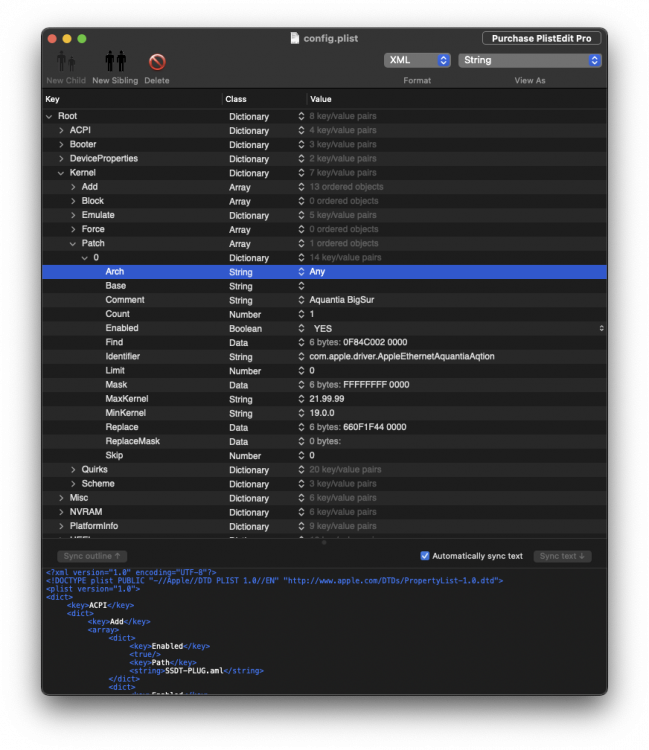Image resolution: width=649 pixels, height=750 pixels.
Task: Click the 0F84C002 0000 Find value
Action: pyautogui.click(x=375, y=342)
